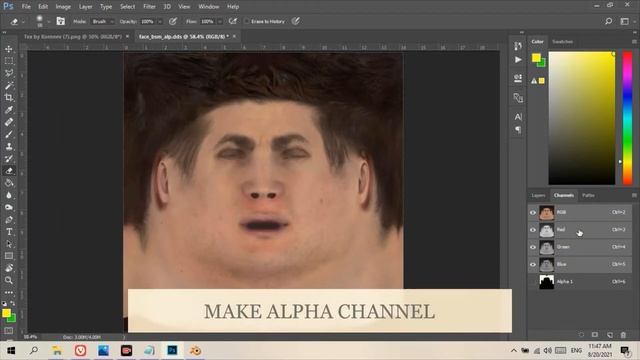Select the Rectangular Marquee tool
Viewport: 640px width, 360px height.
[x=9, y=61]
